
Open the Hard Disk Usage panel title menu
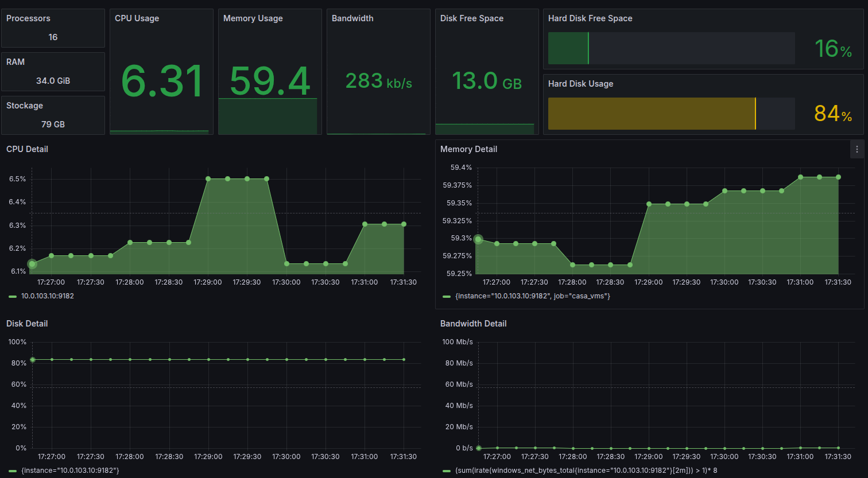point(580,84)
